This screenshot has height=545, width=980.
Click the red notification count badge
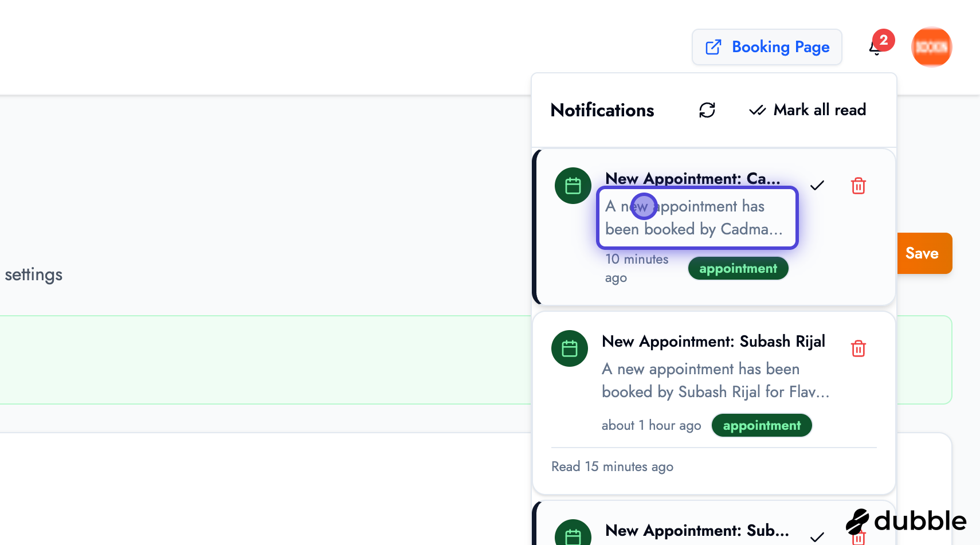884,40
